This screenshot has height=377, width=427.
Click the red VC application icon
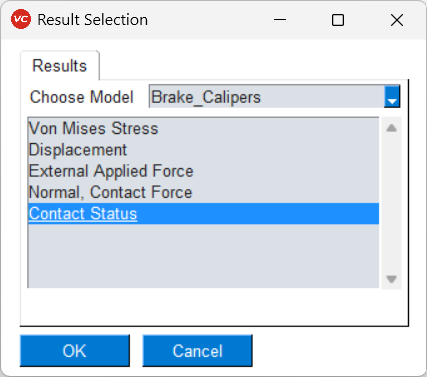(x=21, y=19)
